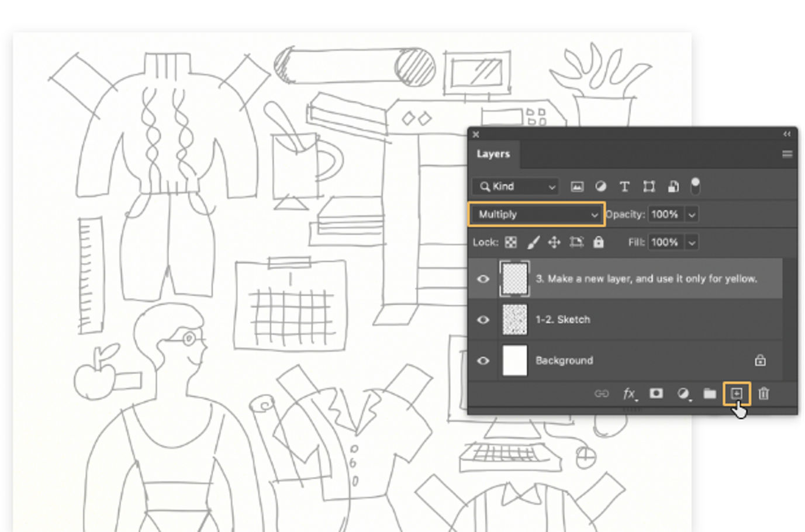Toggle the layer filtering switch on or off
The image size is (805, 532).
tap(695, 186)
